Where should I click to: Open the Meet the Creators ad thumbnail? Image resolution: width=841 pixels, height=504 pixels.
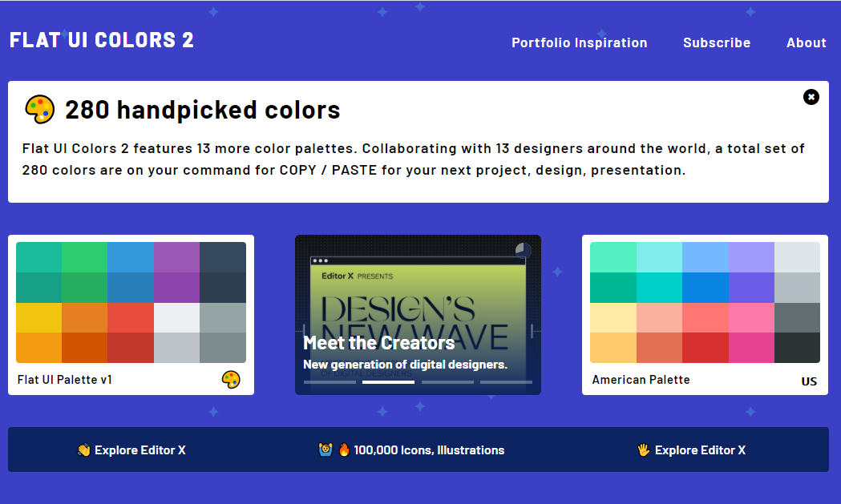click(x=418, y=304)
